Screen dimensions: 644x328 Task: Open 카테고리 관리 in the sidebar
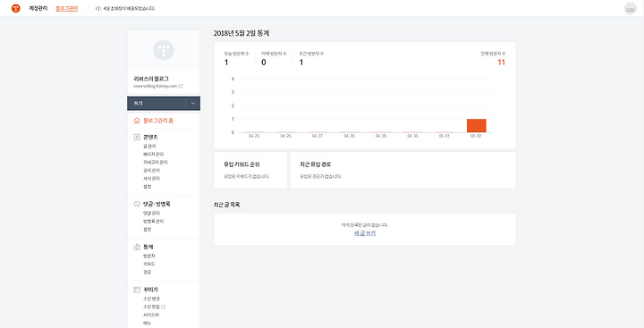tap(156, 163)
